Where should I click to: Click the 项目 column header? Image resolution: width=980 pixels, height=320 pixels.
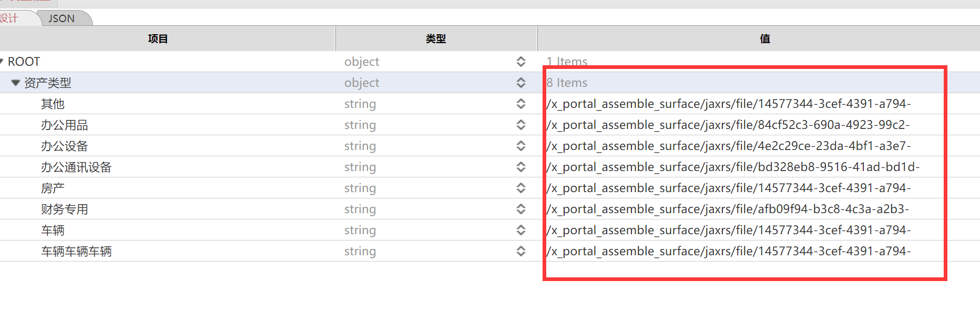click(x=158, y=38)
